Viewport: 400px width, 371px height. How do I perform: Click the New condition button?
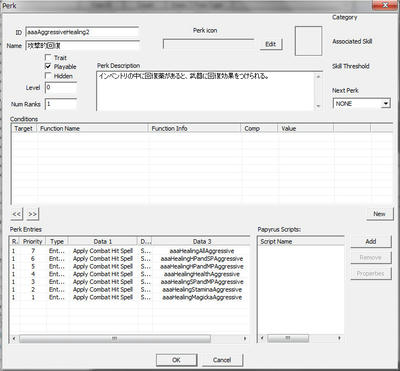pyautogui.click(x=379, y=214)
